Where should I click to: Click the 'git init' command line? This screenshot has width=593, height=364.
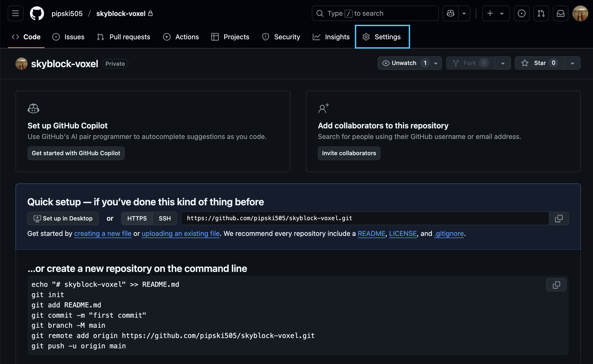48,295
